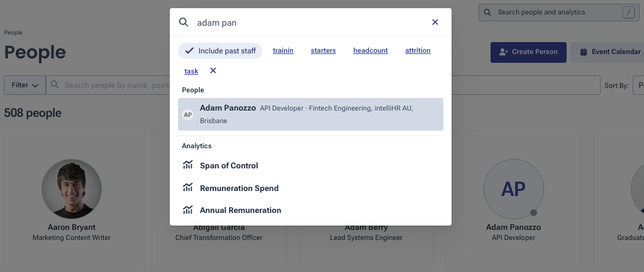The image size is (644, 272).
Task: Click the 'task' suggestion link
Action: point(191,72)
